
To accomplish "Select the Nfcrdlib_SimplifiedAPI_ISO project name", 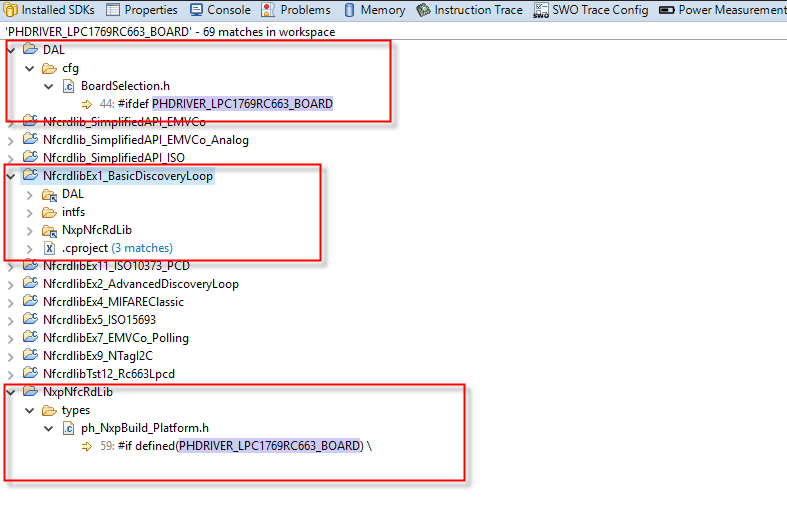I will tap(114, 158).
